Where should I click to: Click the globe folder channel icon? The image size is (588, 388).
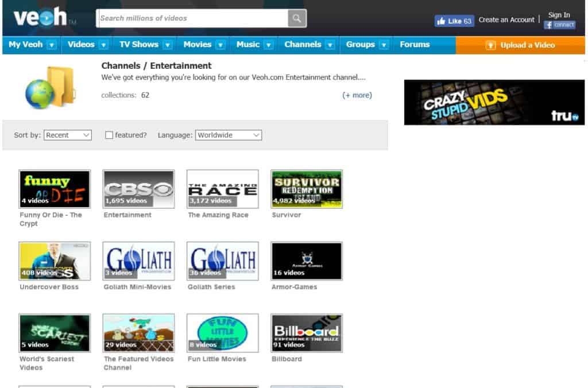(51, 88)
